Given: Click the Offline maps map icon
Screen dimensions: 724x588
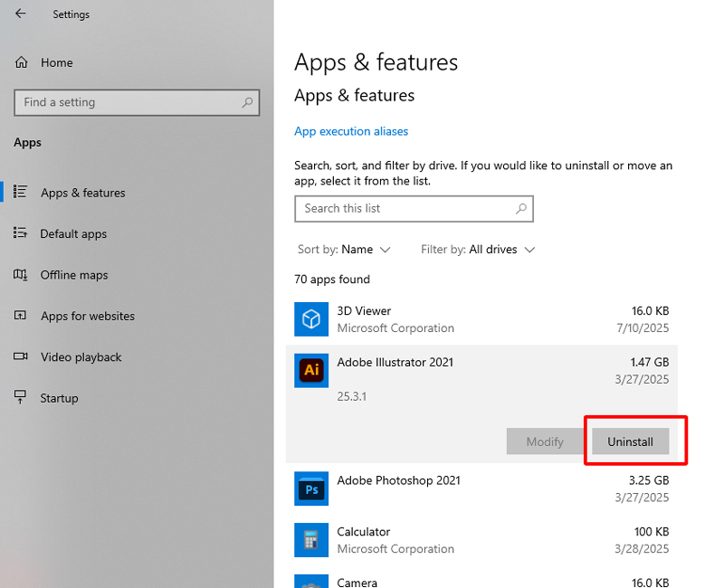Looking at the screenshot, I should (x=20, y=275).
